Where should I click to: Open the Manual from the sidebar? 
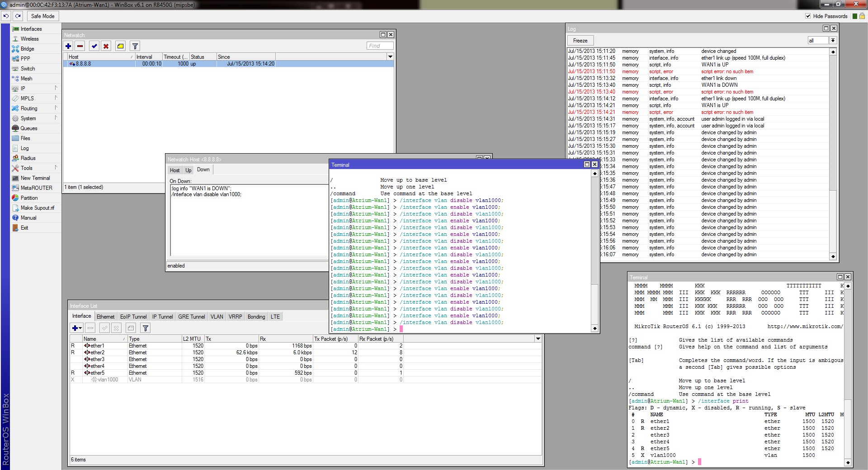[28, 218]
